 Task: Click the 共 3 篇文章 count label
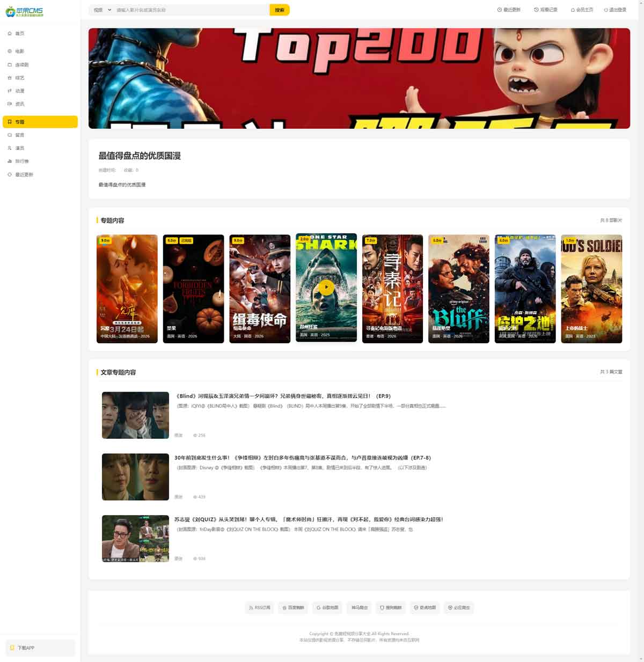pos(611,372)
